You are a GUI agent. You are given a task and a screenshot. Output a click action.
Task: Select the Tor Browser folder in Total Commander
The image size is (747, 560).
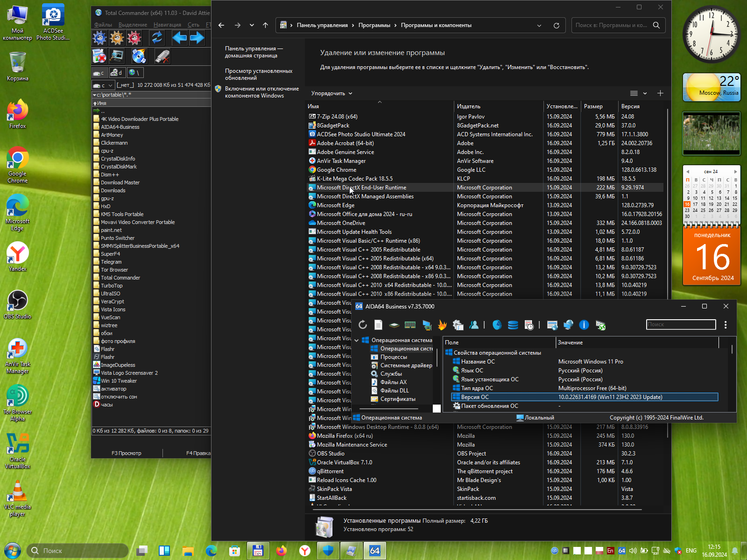(x=114, y=270)
